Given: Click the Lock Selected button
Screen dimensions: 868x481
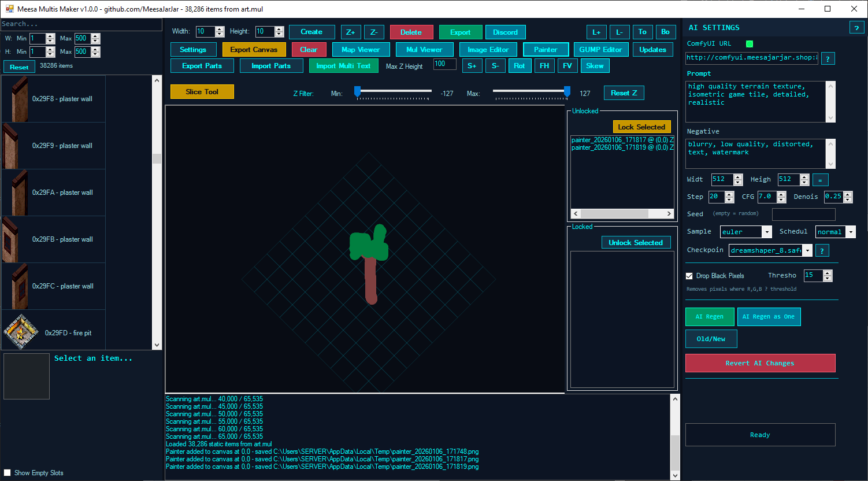Looking at the screenshot, I should tap(641, 127).
